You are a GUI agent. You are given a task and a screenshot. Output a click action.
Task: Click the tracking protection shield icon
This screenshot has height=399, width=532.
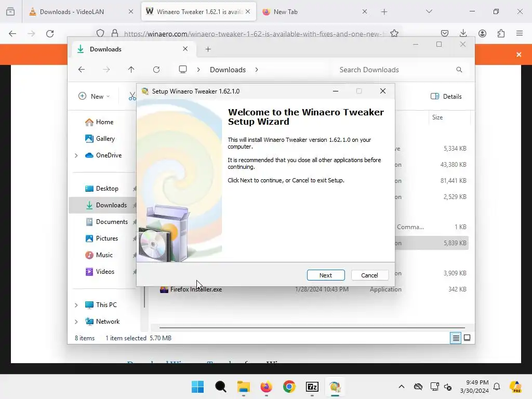click(100, 33)
